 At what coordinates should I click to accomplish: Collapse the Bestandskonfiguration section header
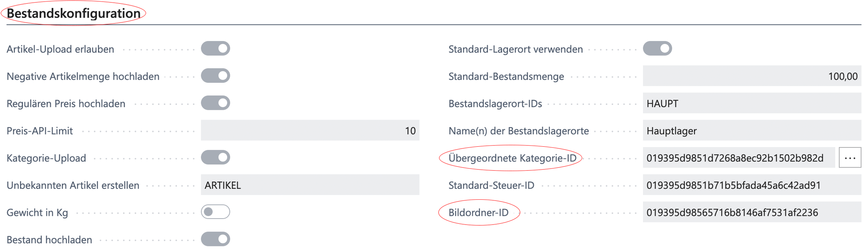tap(73, 14)
